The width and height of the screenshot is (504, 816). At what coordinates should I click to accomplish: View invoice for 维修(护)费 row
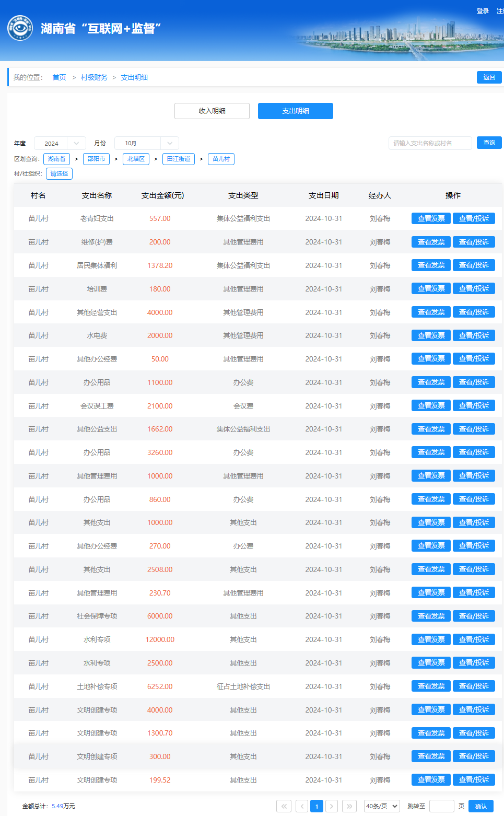431,242
